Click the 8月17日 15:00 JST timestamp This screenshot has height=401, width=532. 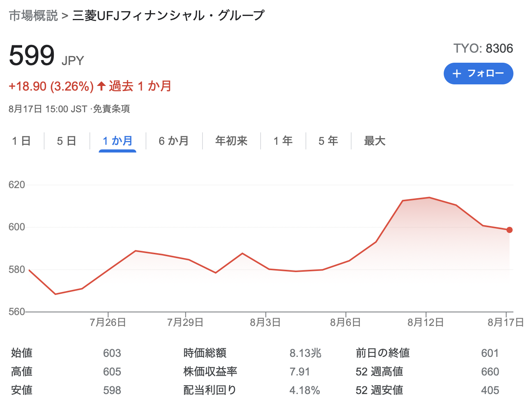(48, 109)
